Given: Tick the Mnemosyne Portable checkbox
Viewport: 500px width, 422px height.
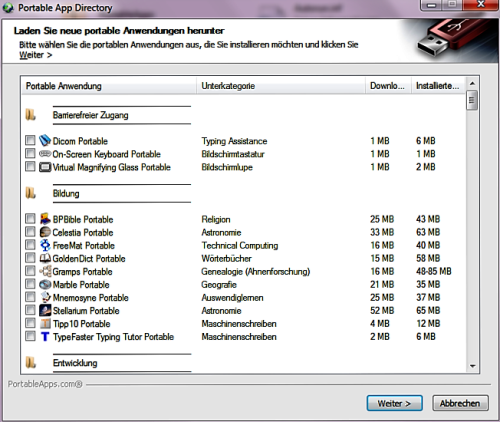Looking at the screenshot, I should [x=30, y=297].
